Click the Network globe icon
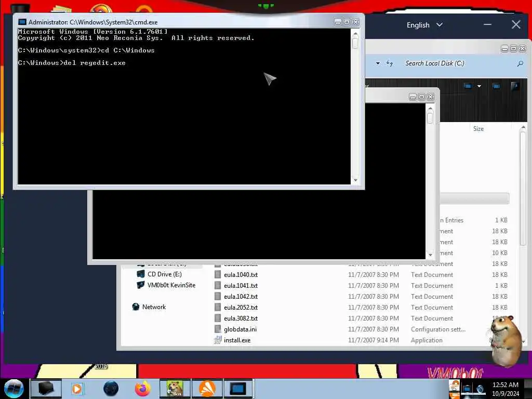 136,307
